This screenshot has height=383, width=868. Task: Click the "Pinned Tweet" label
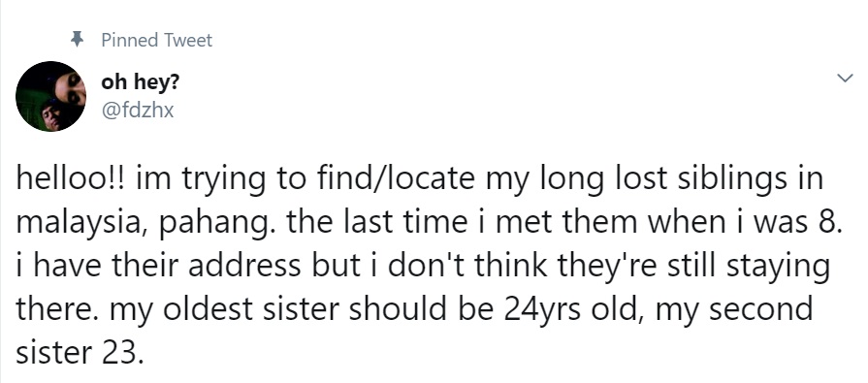coord(157,40)
